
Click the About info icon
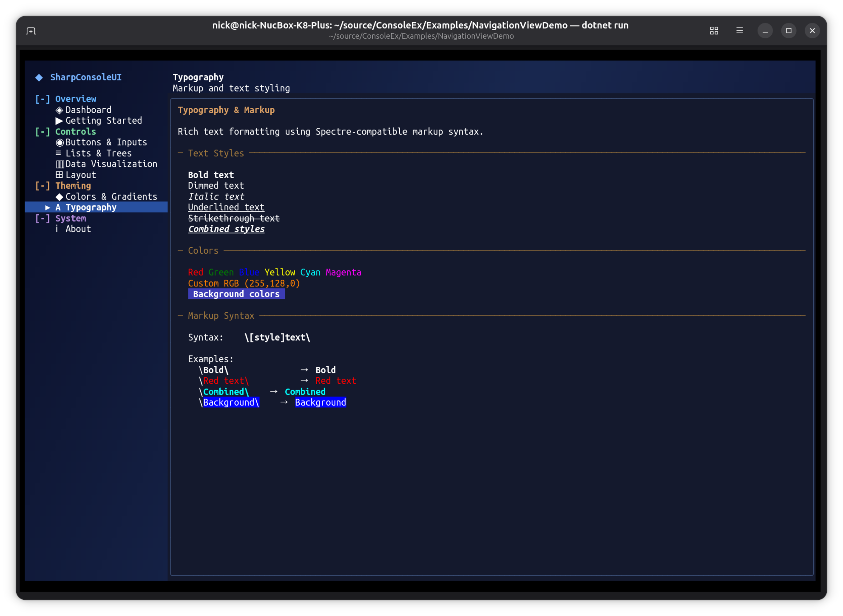(x=57, y=229)
